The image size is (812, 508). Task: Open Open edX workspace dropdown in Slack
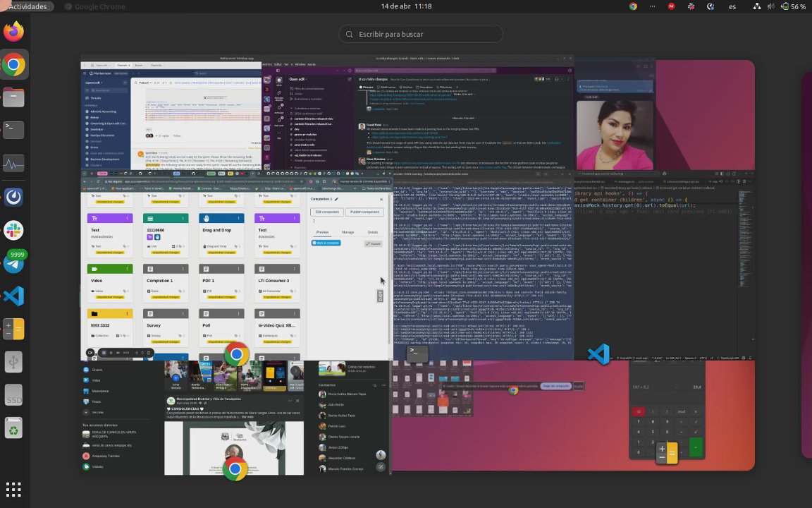pos(297,79)
